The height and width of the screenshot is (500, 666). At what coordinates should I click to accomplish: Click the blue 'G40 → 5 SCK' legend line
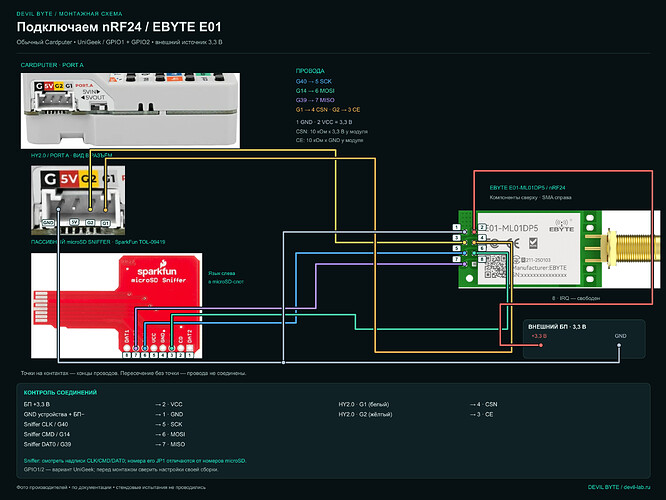(x=314, y=81)
